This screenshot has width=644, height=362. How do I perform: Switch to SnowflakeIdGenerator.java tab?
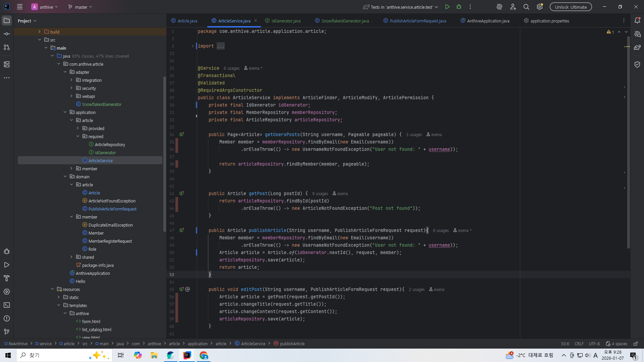(345, 21)
